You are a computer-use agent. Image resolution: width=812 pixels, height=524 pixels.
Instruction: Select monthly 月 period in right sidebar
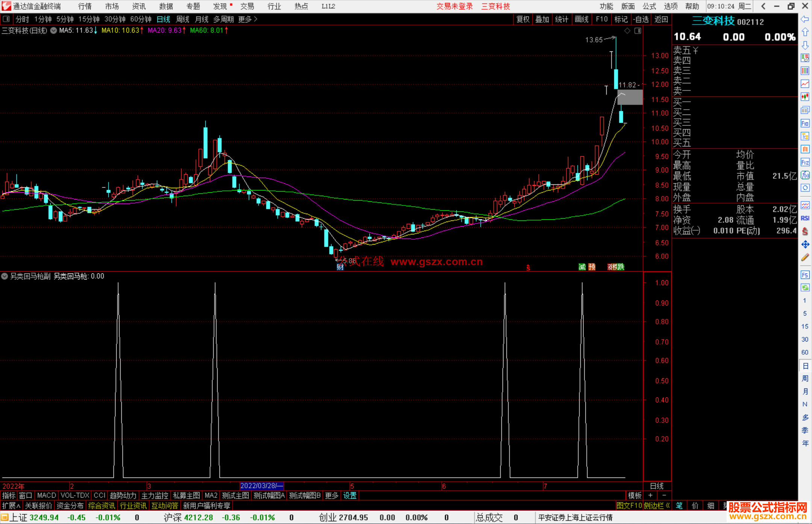(x=805, y=391)
